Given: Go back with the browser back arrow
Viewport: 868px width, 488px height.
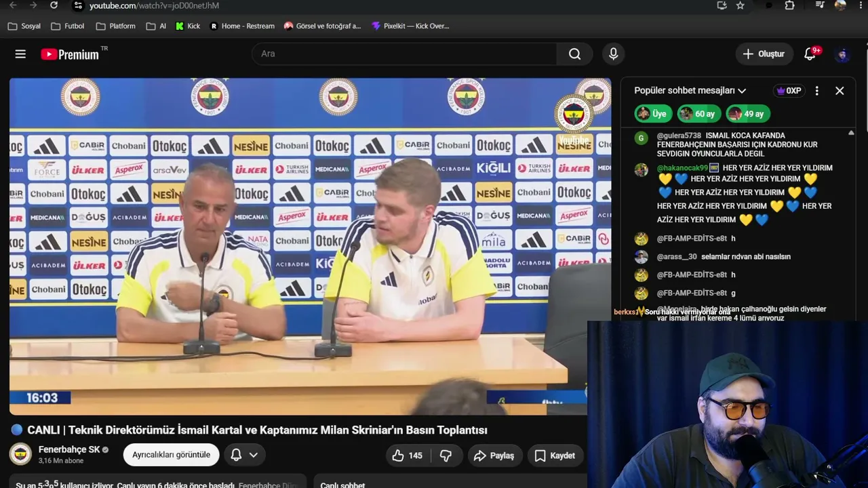Looking at the screenshot, I should [13, 5].
